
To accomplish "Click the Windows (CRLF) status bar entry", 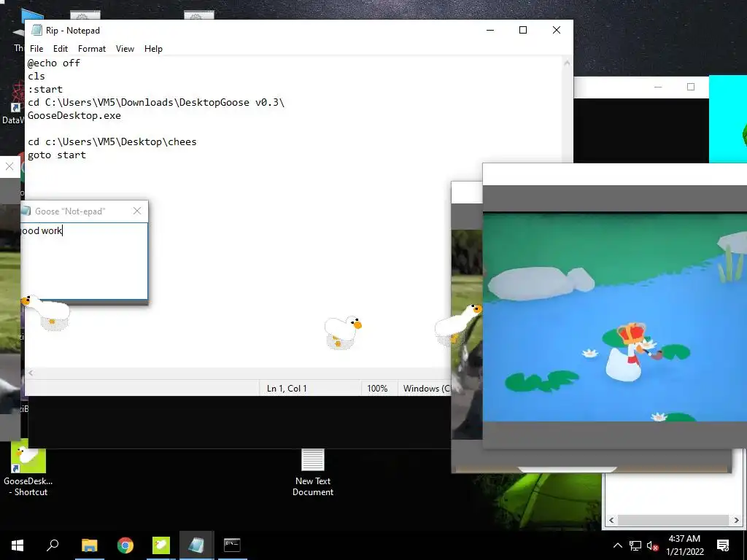I will pos(425,389).
